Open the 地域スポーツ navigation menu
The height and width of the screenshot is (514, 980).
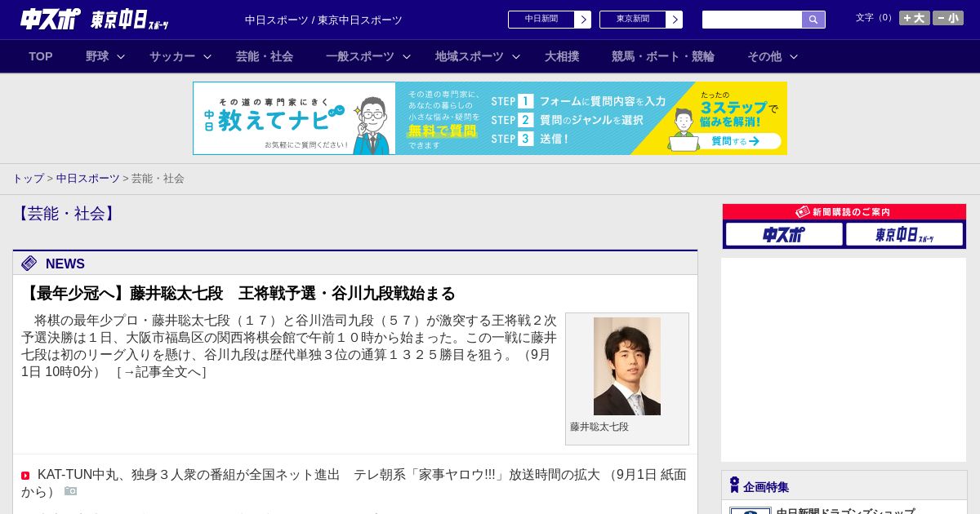(x=470, y=56)
